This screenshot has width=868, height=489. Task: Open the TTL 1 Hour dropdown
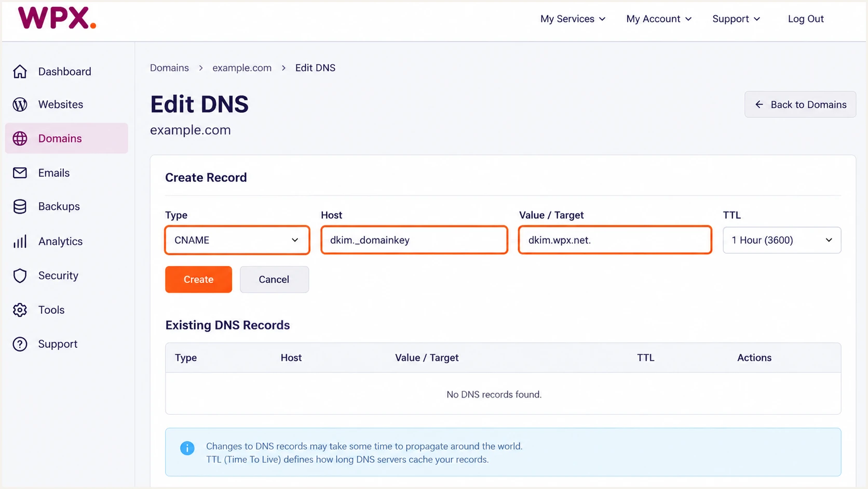(782, 240)
